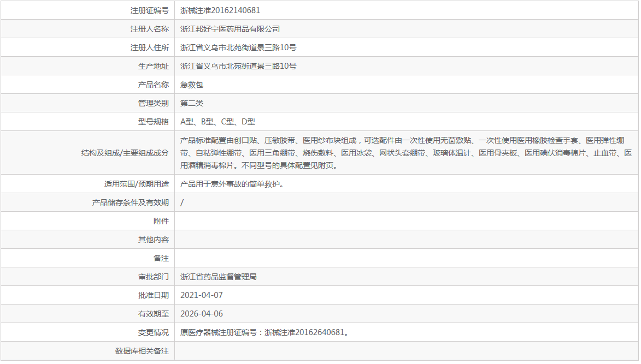Click the product name 急救包

pyautogui.click(x=192, y=84)
